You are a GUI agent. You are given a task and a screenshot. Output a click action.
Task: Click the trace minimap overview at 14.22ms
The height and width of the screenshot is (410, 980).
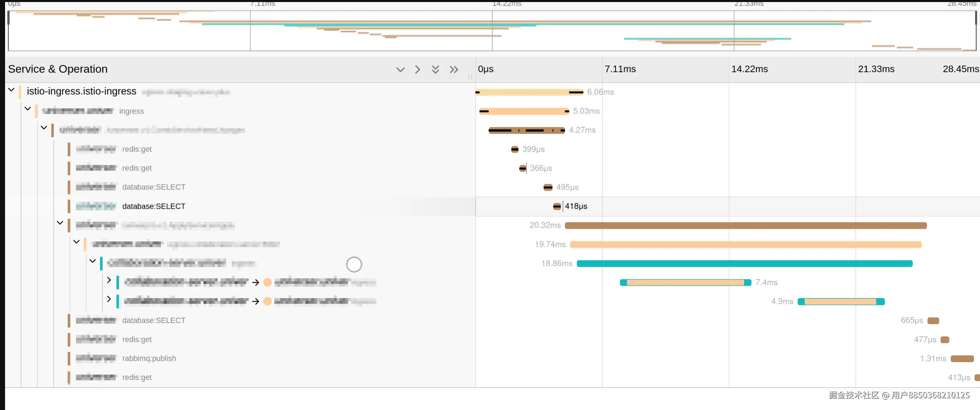[492, 30]
